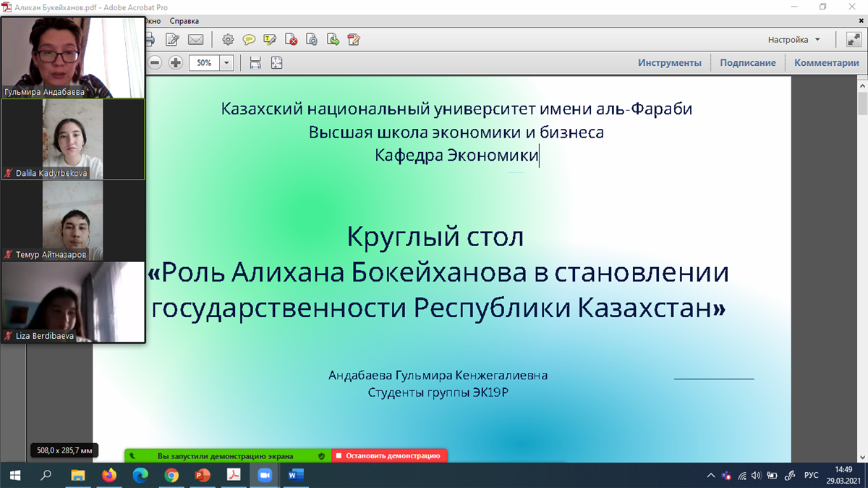
Task: Click the gear icon in Acrobat toolbar
Action: coord(228,40)
